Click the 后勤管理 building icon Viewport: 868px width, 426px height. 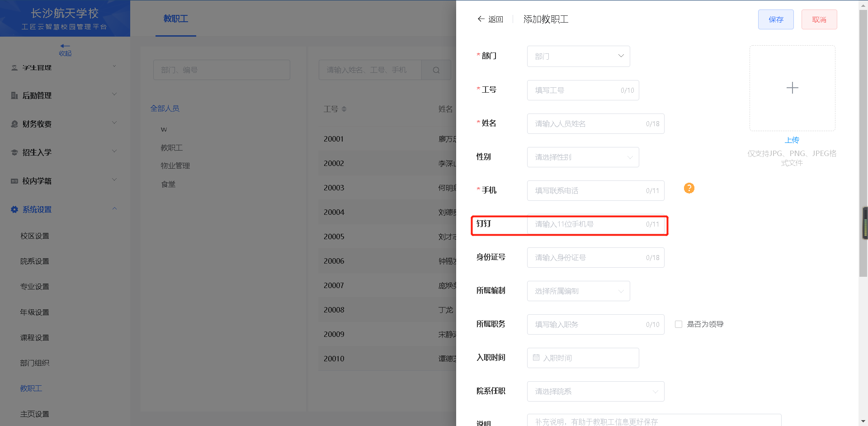(x=14, y=95)
